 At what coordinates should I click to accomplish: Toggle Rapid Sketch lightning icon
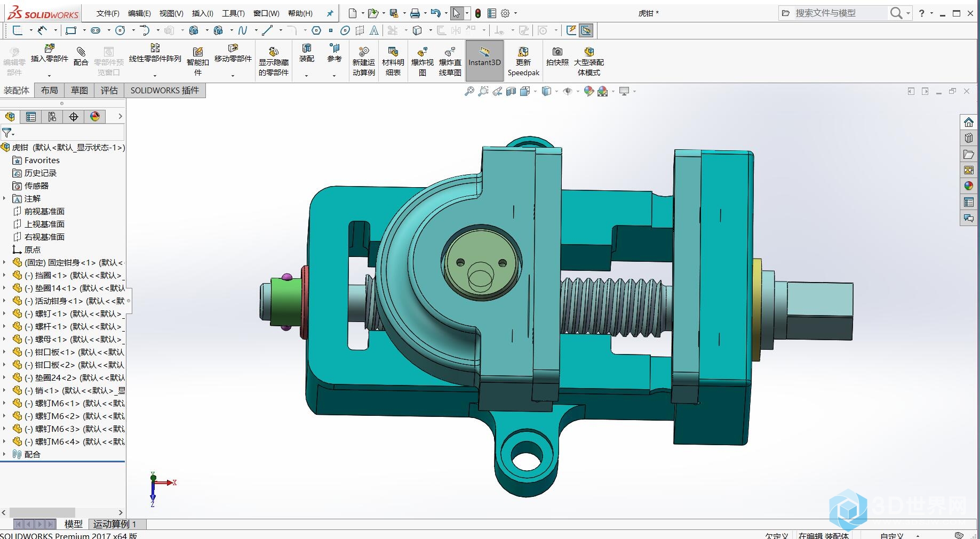pyautogui.click(x=571, y=30)
